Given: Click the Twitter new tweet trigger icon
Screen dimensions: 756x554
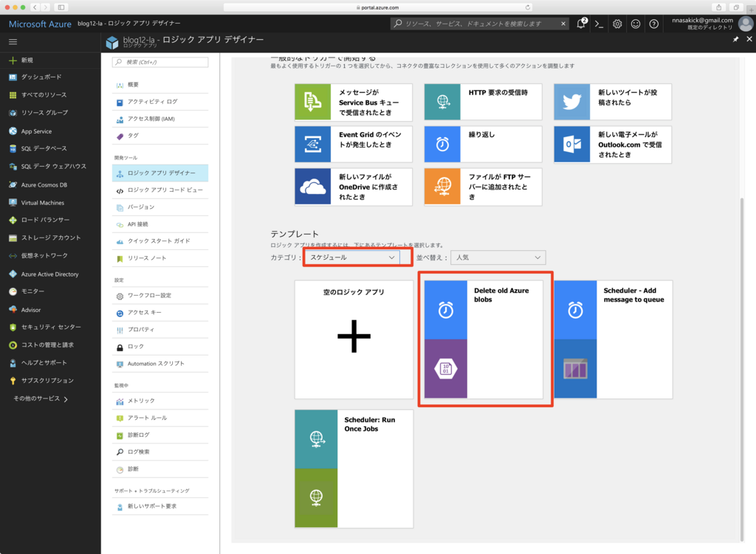Looking at the screenshot, I should point(572,102).
